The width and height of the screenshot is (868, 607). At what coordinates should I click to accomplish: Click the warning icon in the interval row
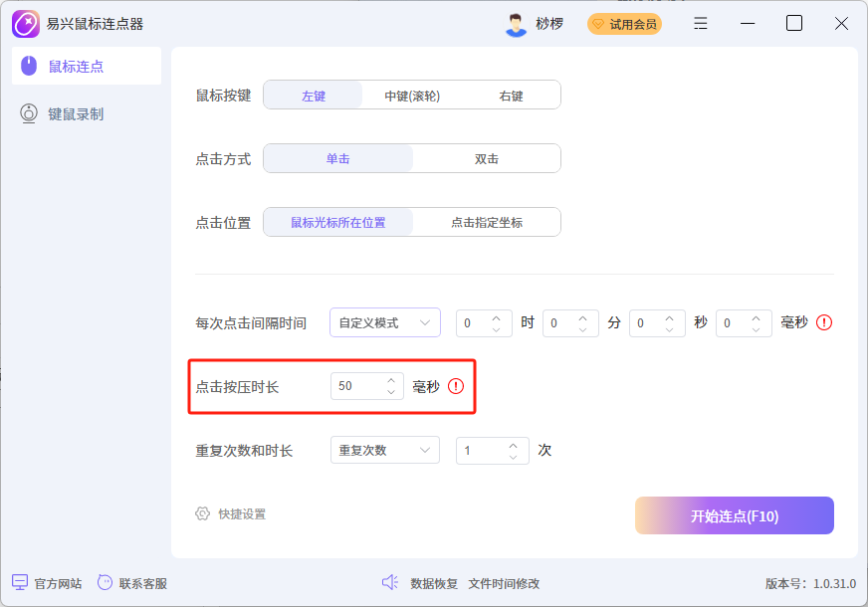pos(823,322)
